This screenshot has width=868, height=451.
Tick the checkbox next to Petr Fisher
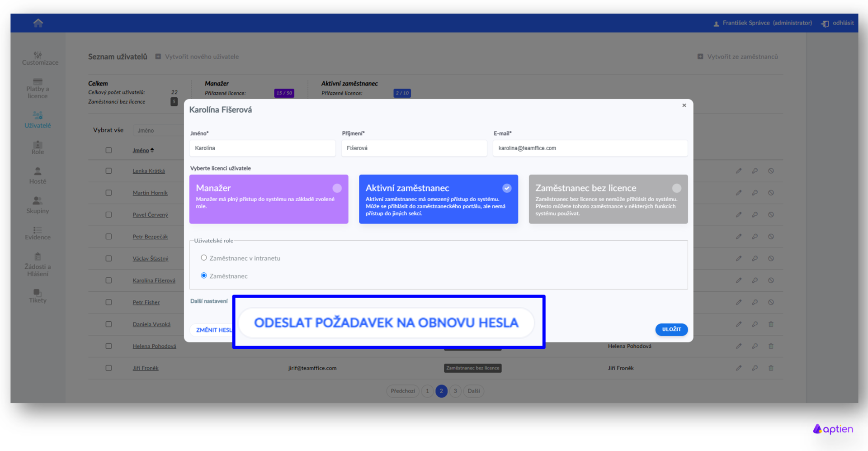point(108,302)
